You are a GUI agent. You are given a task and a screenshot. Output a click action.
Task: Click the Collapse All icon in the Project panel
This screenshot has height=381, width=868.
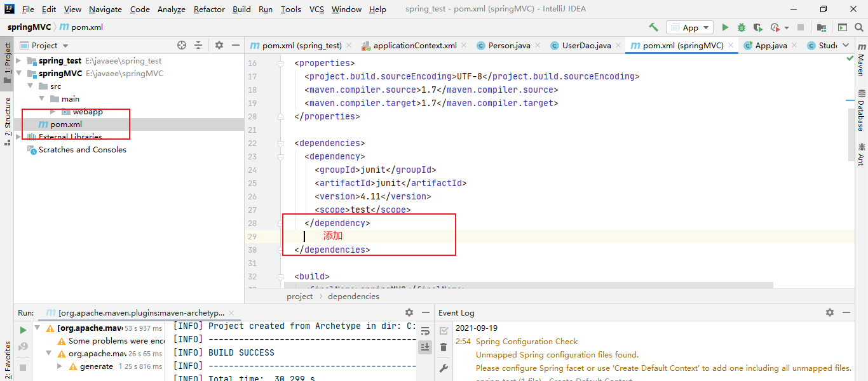198,45
